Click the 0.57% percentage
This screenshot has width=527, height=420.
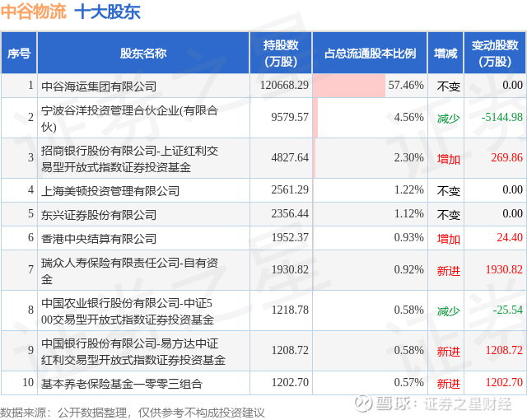(408, 382)
